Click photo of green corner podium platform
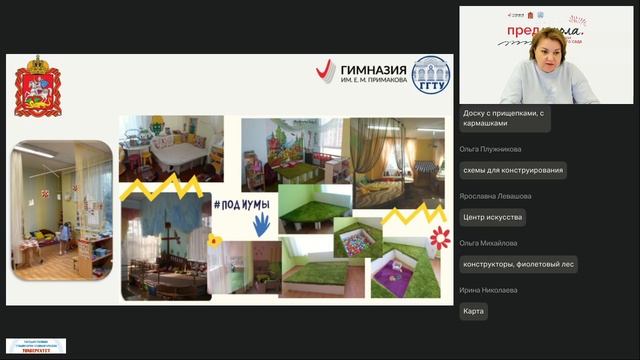 coord(315,209)
